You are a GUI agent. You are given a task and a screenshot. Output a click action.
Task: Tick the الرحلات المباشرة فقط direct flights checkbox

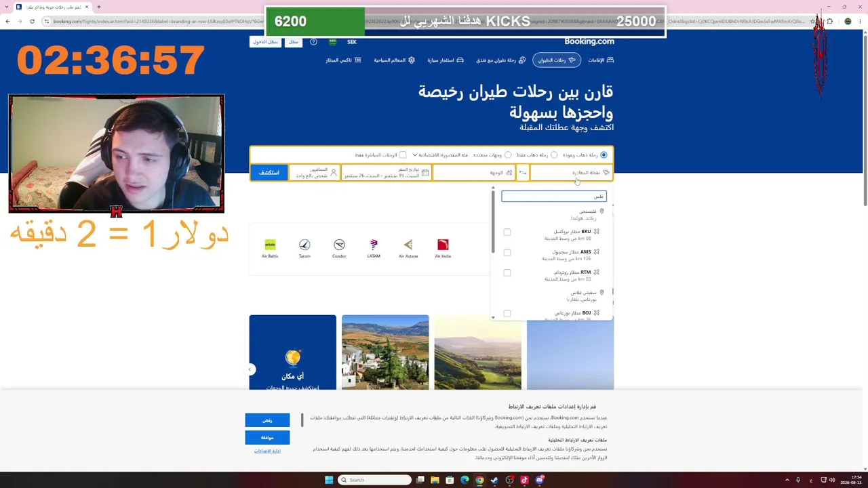coord(403,155)
